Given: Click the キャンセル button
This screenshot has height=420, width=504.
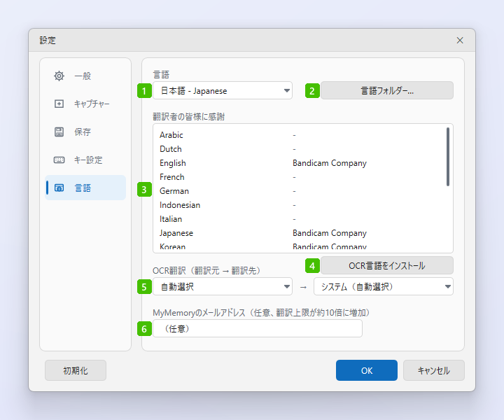Looking at the screenshot, I should point(434,370).
